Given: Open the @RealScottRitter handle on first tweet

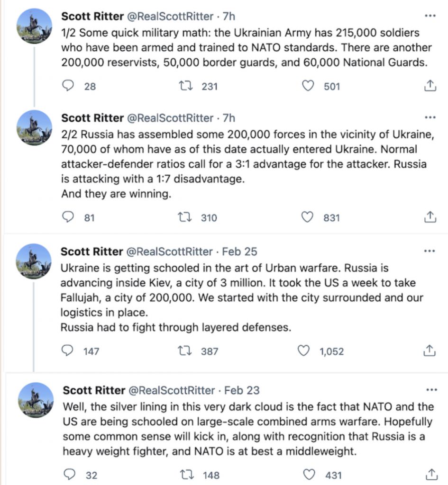Looking at the screenshot, I should point(170,16).
